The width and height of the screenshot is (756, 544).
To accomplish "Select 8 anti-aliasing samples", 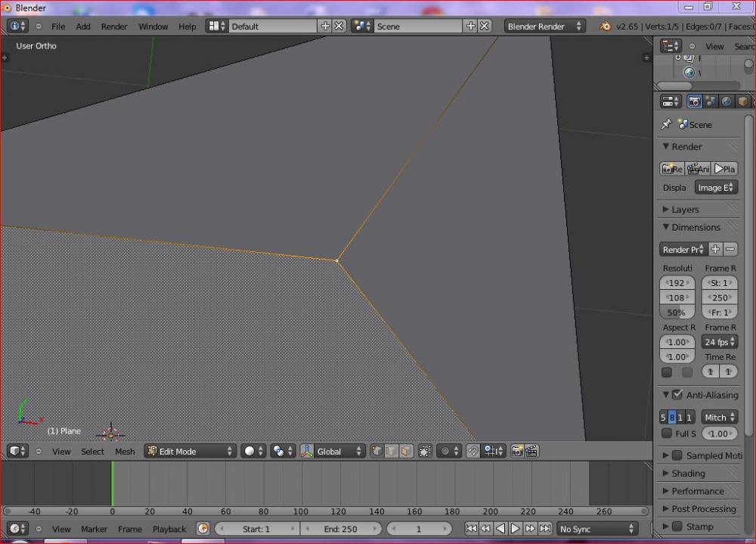I will tap(671, 417).
